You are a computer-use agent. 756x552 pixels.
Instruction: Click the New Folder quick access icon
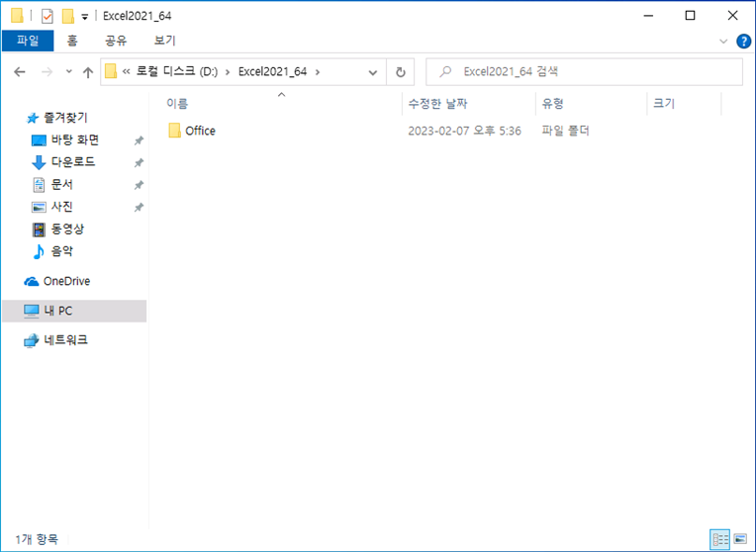click(x=68, y=17)
